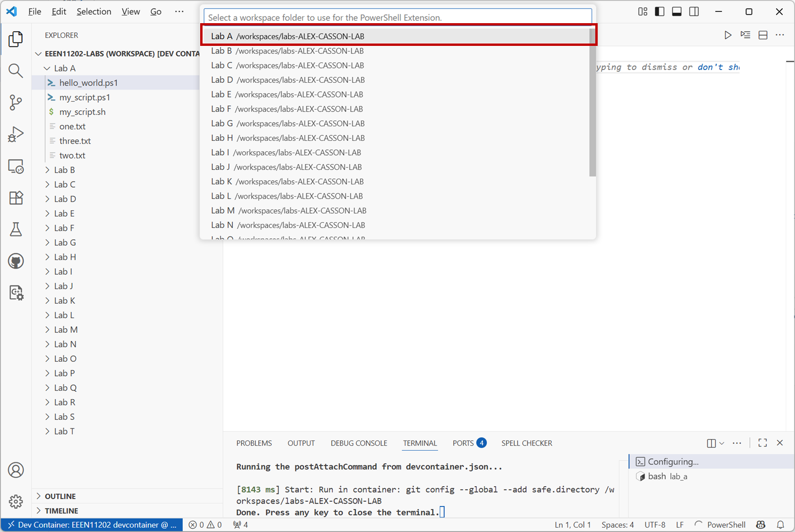Toggle the bottom panel visibility
This screenshot has height=532, width=795.
677,11
